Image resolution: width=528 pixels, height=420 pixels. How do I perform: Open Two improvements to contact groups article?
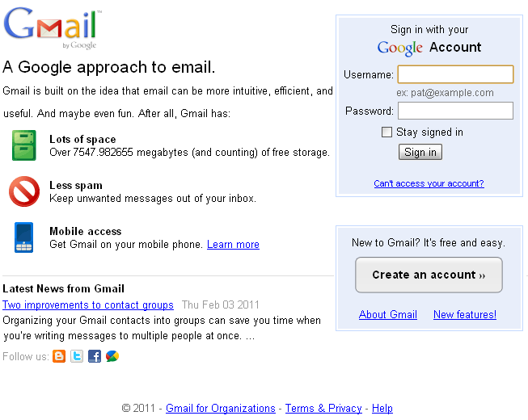[88, 305]
